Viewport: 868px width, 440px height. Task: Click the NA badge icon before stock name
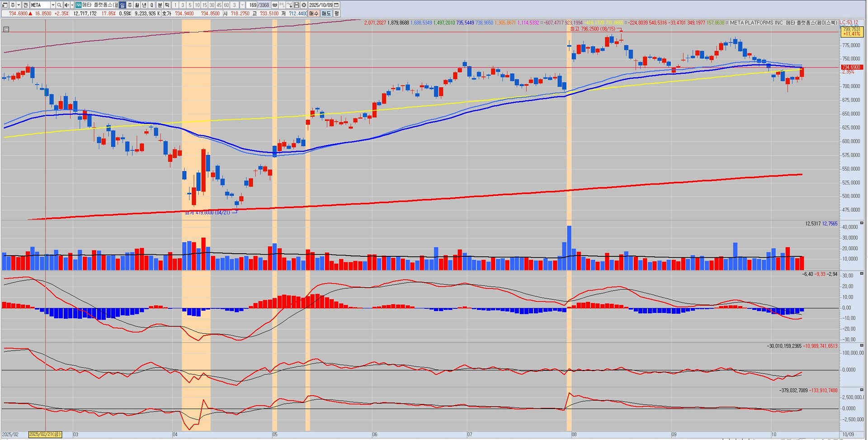(78, 5)
